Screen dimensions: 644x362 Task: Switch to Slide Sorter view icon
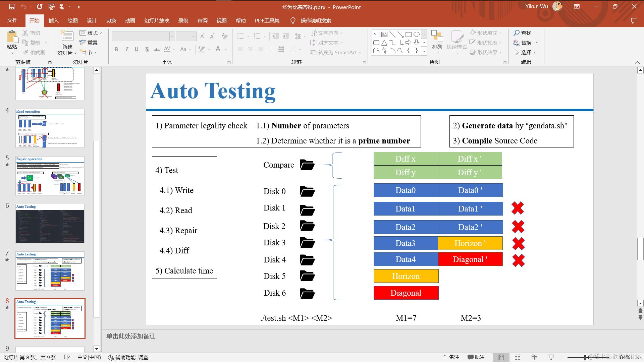point(518,357)
